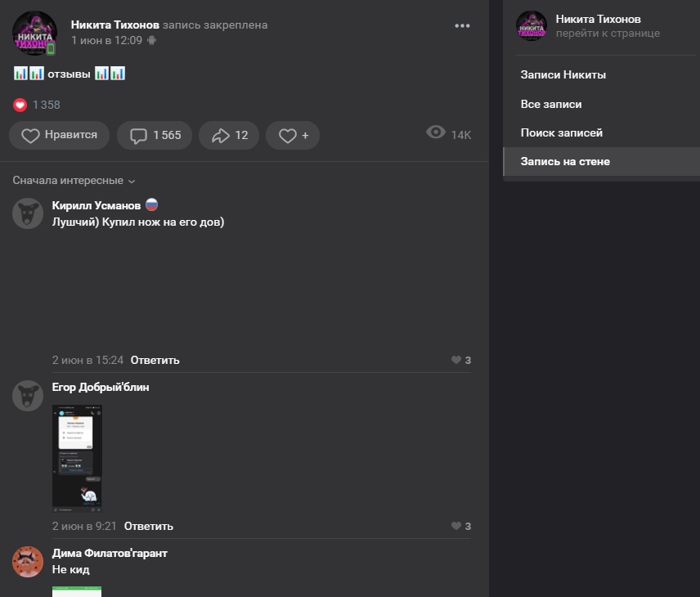The height and width of the screenshot is (597, 700).
Task: Click the comments counter showing 1565
Action: coord(155,136)
